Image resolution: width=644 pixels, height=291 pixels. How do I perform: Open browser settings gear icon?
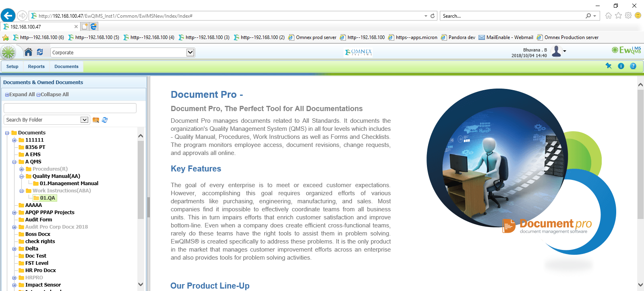click(x=628, y=16)
